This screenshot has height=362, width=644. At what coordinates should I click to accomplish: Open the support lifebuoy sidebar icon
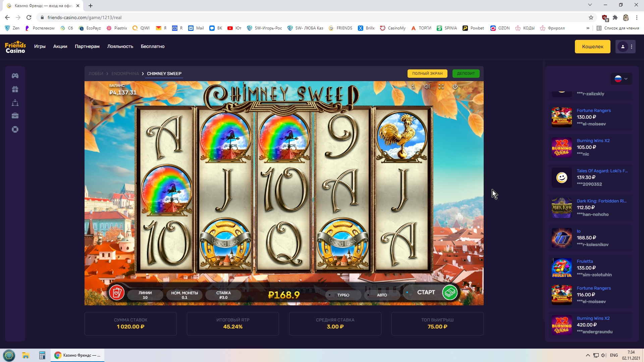(15, 129)
